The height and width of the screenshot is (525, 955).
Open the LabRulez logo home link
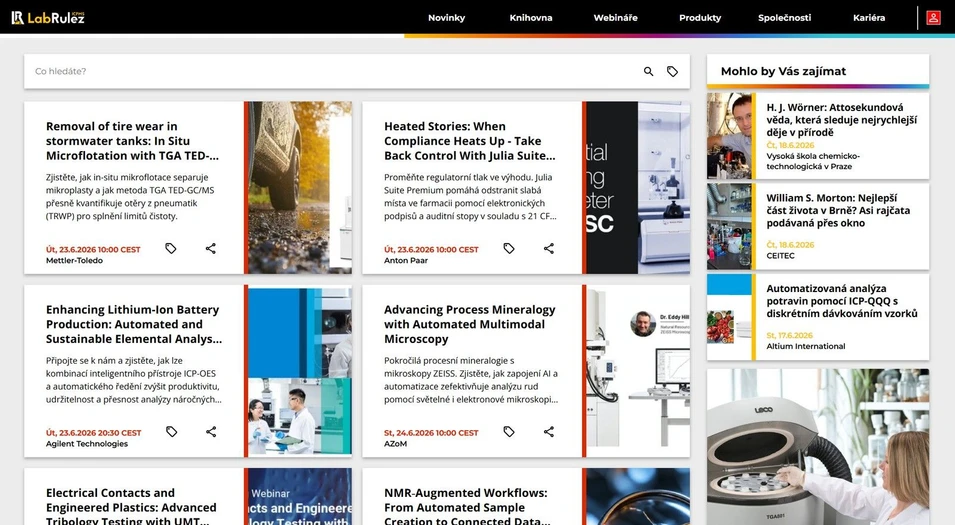48,18
